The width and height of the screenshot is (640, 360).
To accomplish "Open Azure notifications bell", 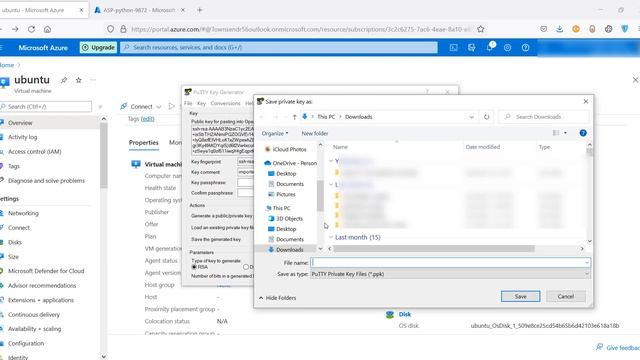I will (x=489, y=48).
